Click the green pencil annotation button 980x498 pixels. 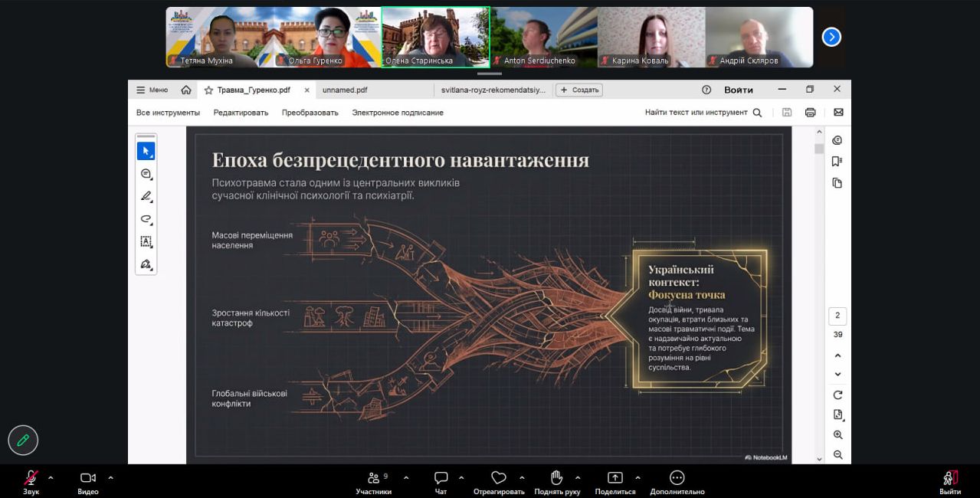click(23, 440)
